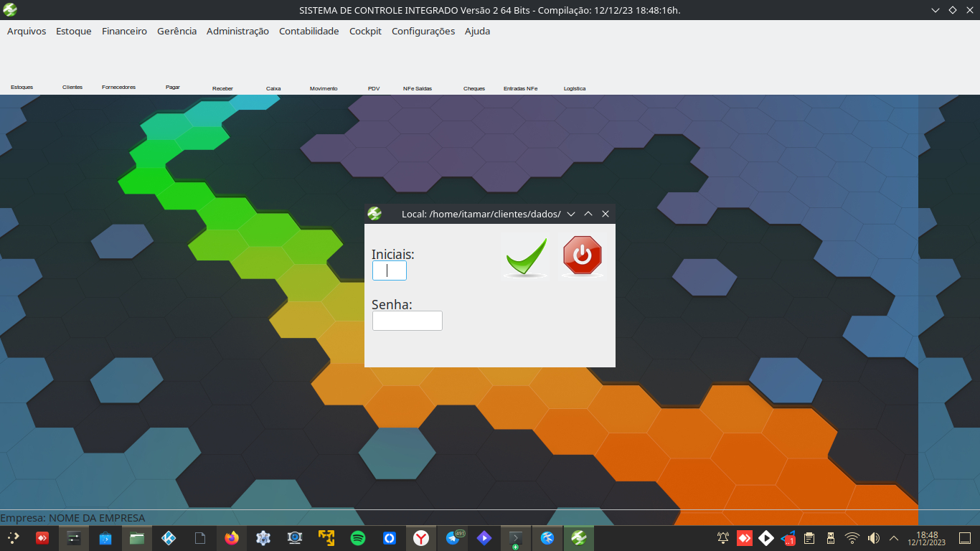Open the Administração menu
Screen dimensions: 980x551
tap(237, 31)
